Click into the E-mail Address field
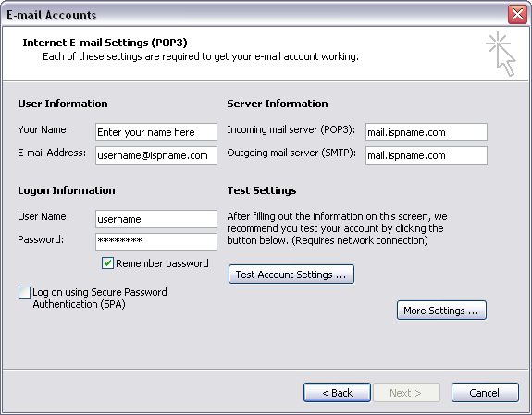Screen dimensions: 532x415 click(156, 155)
